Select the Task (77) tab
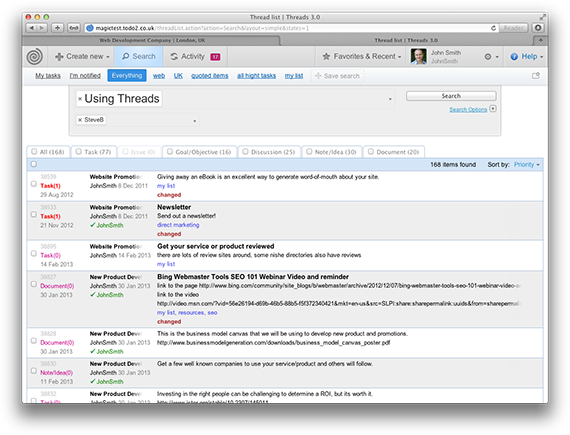 (94, 152)
